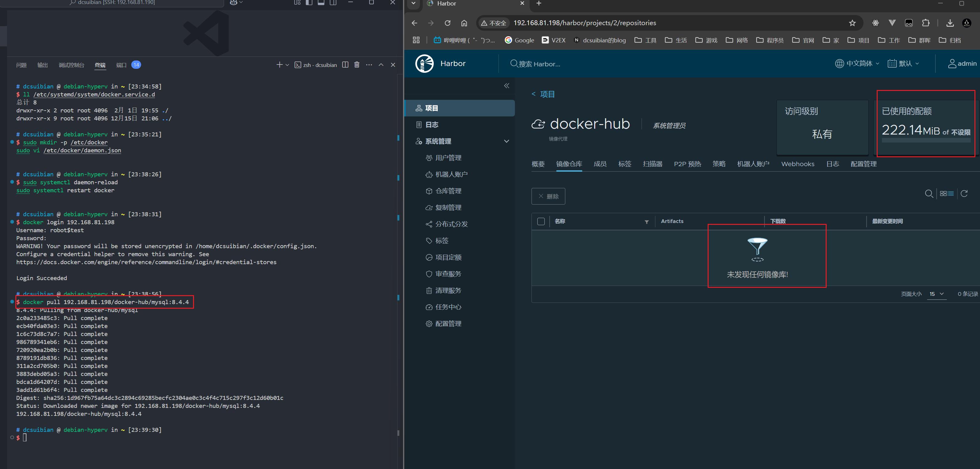This screenshot has width=980, height=469.
Task: Open new terminal profile dropdown arrow
Action: click(287, 65)
